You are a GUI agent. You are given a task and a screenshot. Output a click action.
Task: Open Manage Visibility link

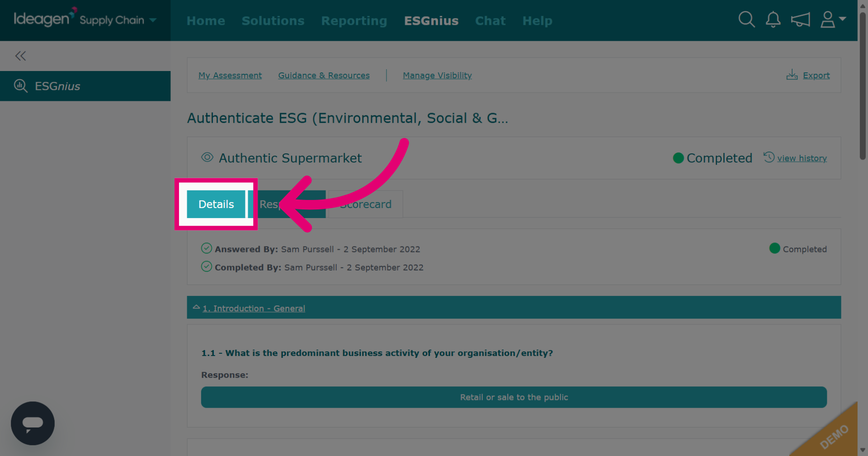pyautogui.click(x=437, y=76)
